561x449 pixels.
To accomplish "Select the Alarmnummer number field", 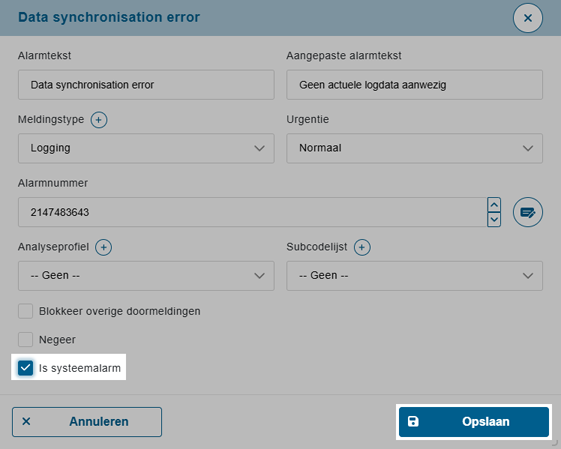I will tap(252, 212).
